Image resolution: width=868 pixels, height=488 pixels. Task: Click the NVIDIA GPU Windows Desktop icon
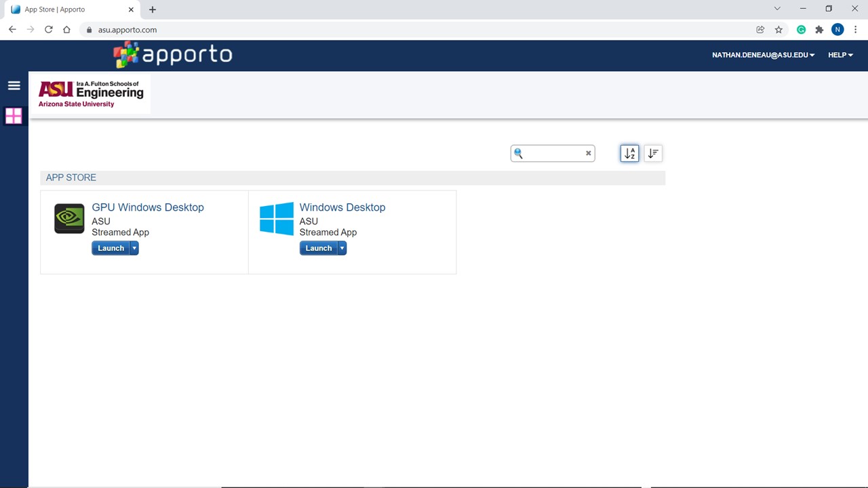point(69,218)
